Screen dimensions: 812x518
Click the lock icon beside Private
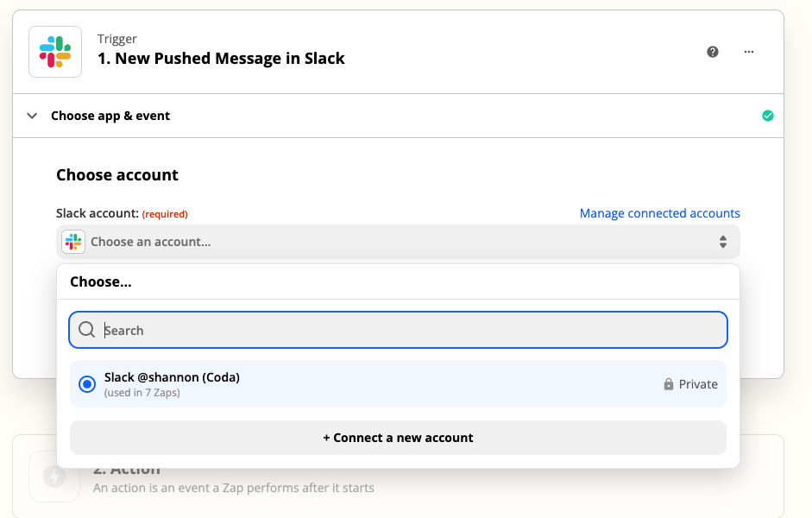[668, 384]
